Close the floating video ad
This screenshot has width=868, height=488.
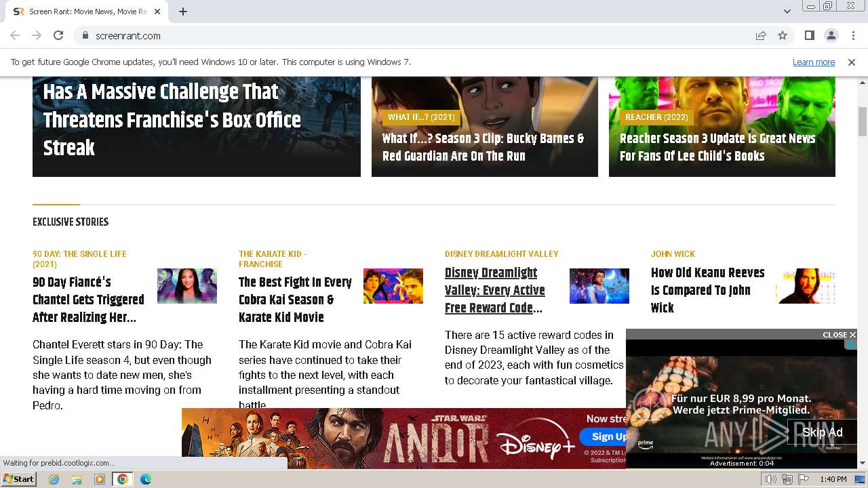(x=839, y=335)
